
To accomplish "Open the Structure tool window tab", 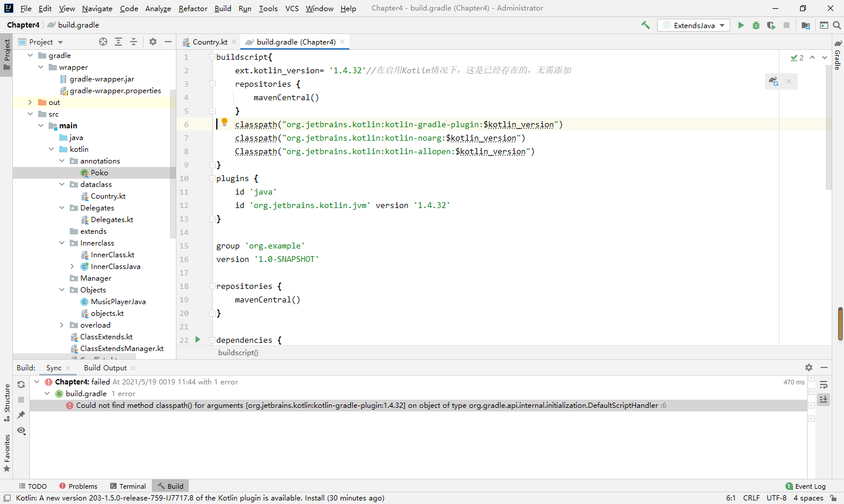I will [7, 403].
